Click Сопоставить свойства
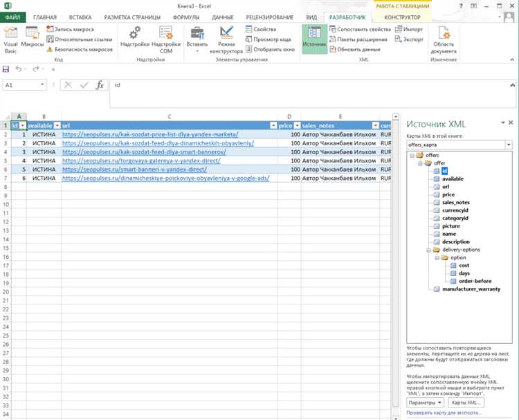The image size is (519, 420). point(360,29)
